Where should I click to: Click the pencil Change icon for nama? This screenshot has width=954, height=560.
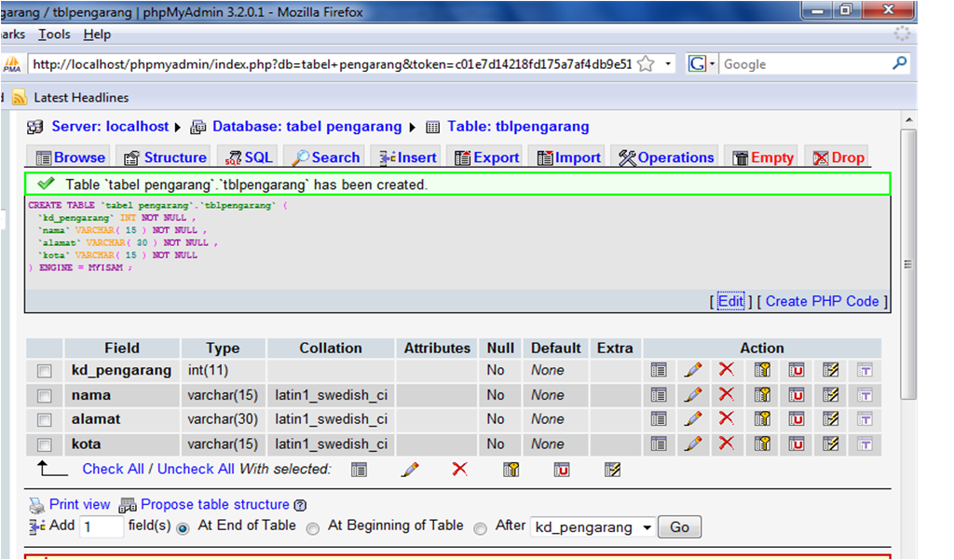[692, 395]
